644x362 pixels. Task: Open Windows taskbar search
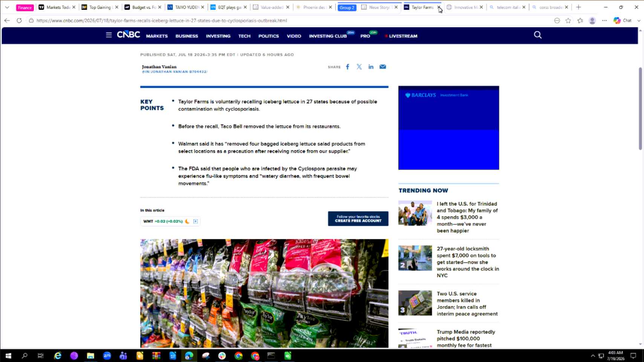click(x=24, y=356)
